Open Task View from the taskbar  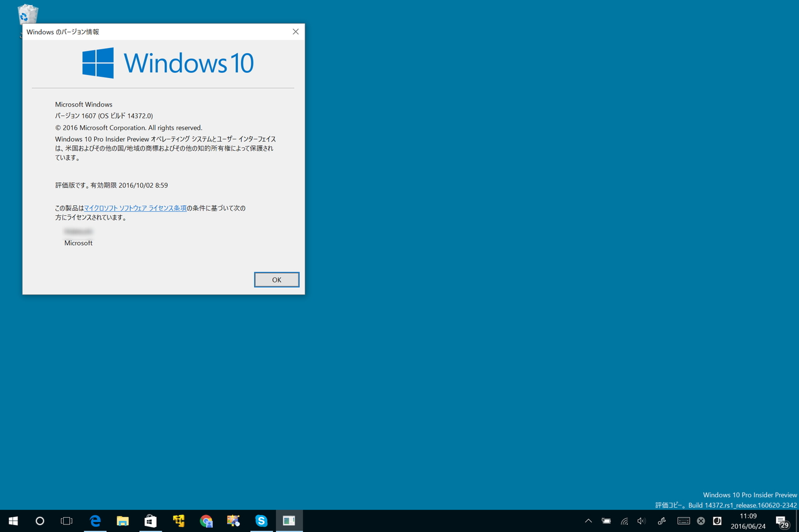pyautogui.click(x=67, y=521)
